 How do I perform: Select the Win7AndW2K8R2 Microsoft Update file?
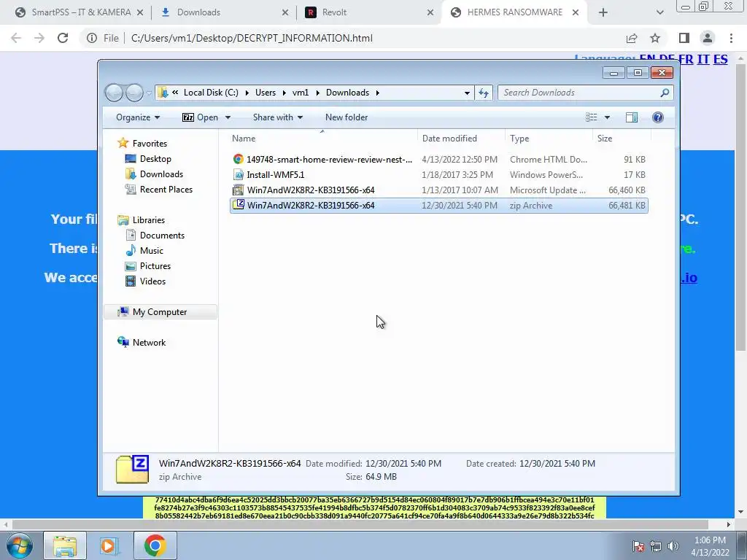point(438,190)
